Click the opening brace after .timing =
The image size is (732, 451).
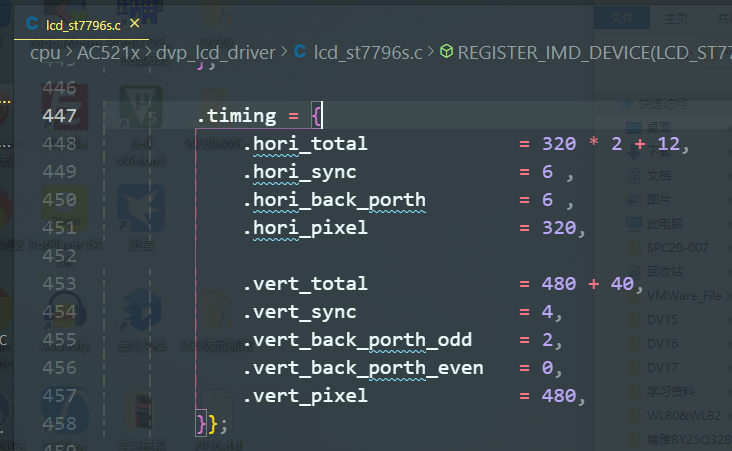tap(317, 115)
